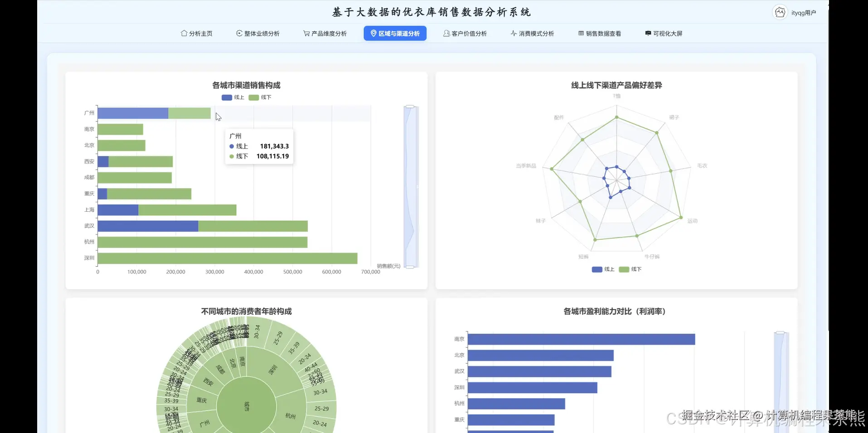Click the 短裤 axis label on radar chart
This screenshot has width=868, height=433.
coord(583,257)
